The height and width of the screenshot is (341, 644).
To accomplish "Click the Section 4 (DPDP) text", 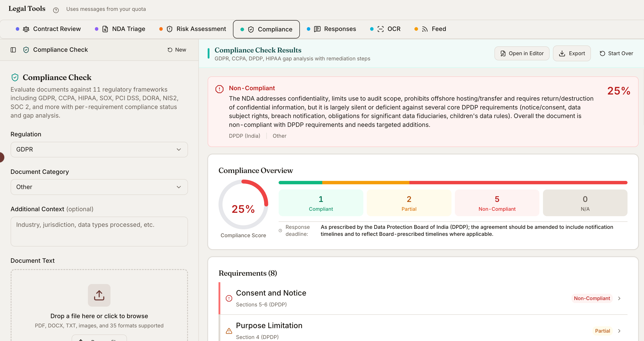I will (257, 337).
